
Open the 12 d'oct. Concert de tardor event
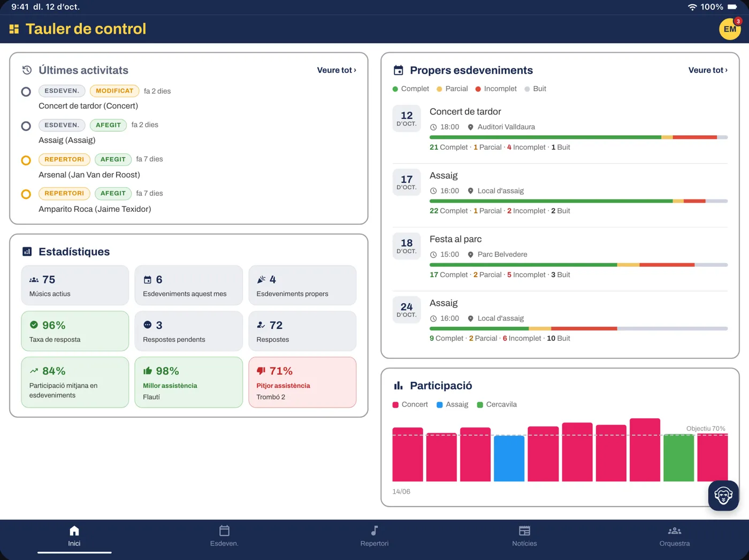point(560,129)
